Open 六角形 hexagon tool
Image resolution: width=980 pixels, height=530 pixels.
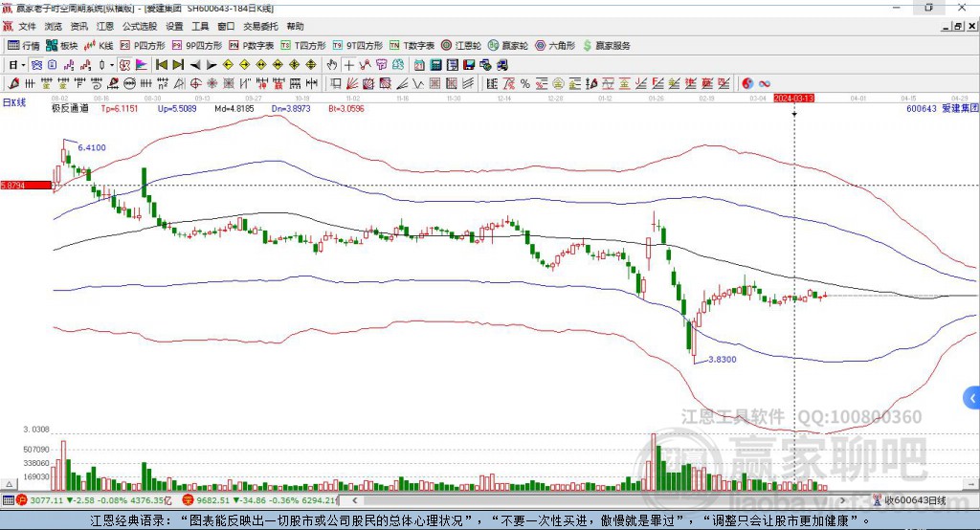tap(555, 46)
